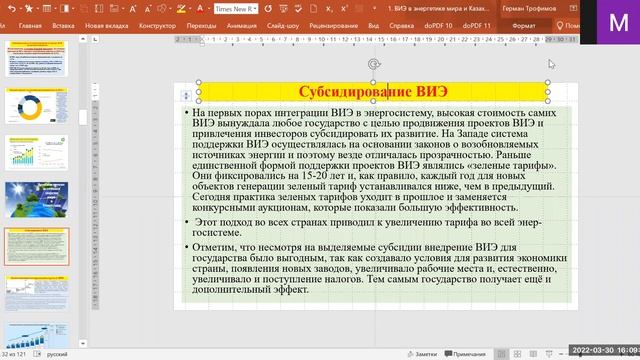Click the slideshow from start icon
Screen dimensions: 640x360
pos(283,9)
